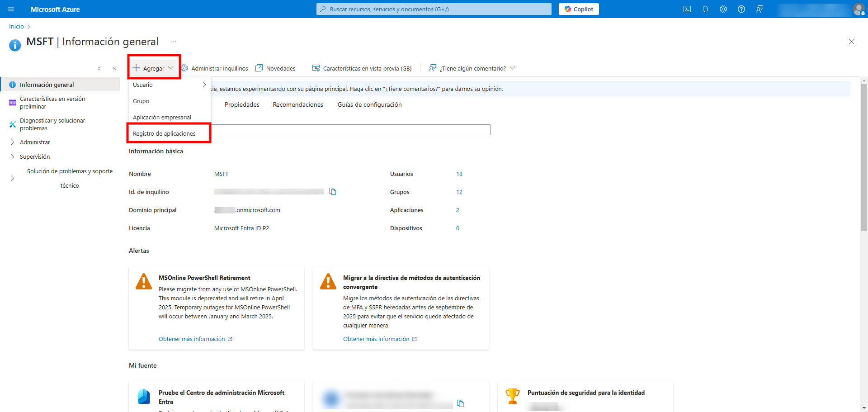Switch to Guías de configuración tab
Image resolution: width=868 pixels, height=412 pixels.
(369, 104)
